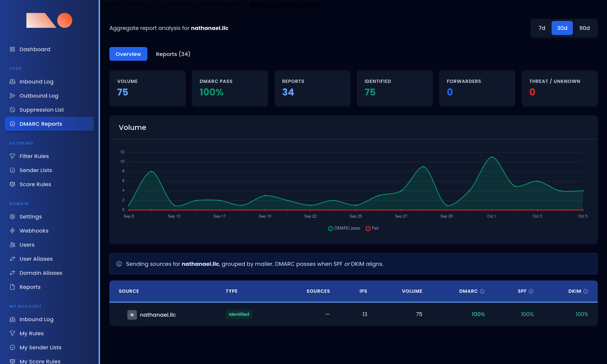Select the 30d time range
Image resolution: width=607 pixels, height=364 pixels.
click(562, 28)
